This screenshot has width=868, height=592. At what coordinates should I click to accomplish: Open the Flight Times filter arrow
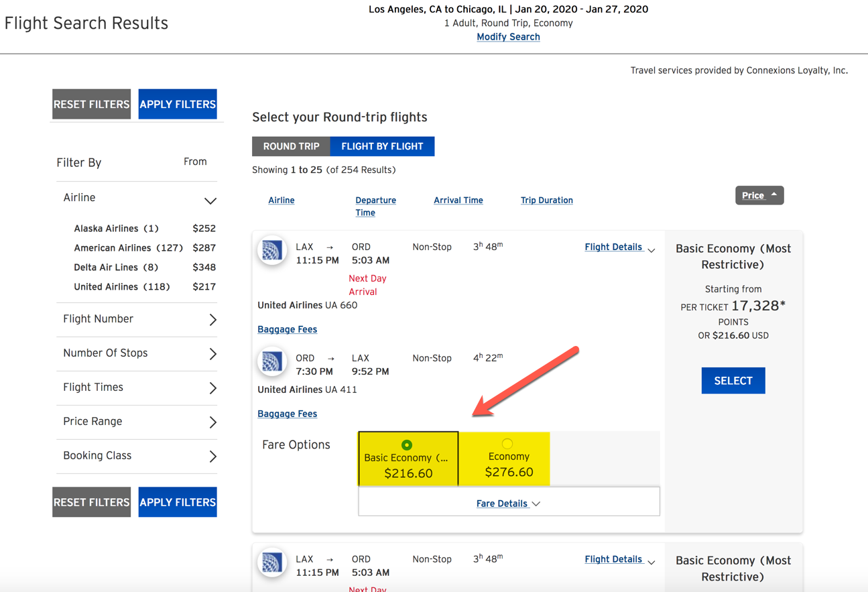point(213,388)
